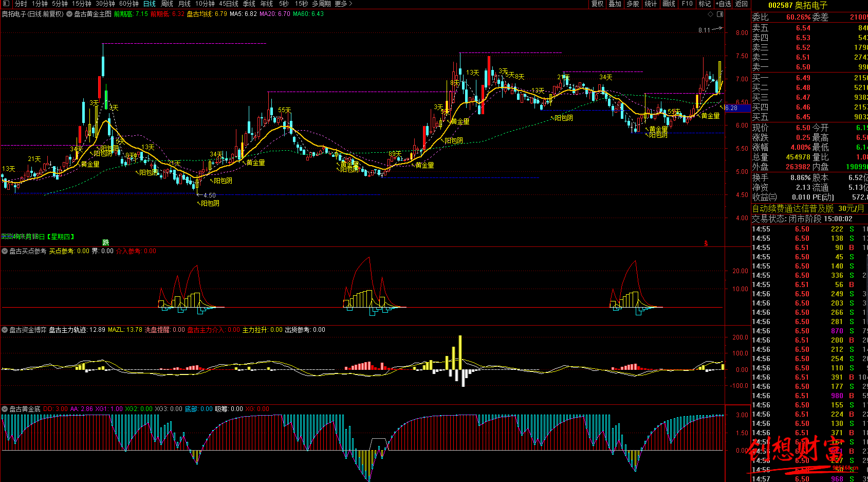
Task: Click the 买五 6.45 order row
Action: [809, 117]
